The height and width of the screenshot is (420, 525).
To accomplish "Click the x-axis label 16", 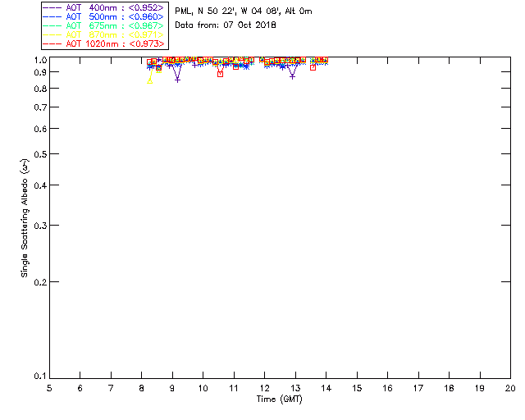I will coord(387,388).
